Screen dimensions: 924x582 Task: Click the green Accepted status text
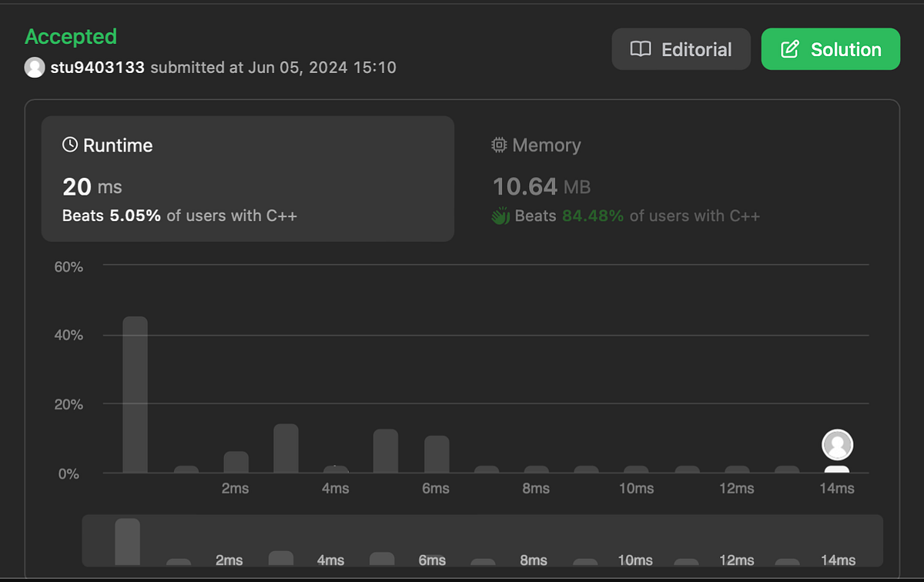(x=70, y=36)
